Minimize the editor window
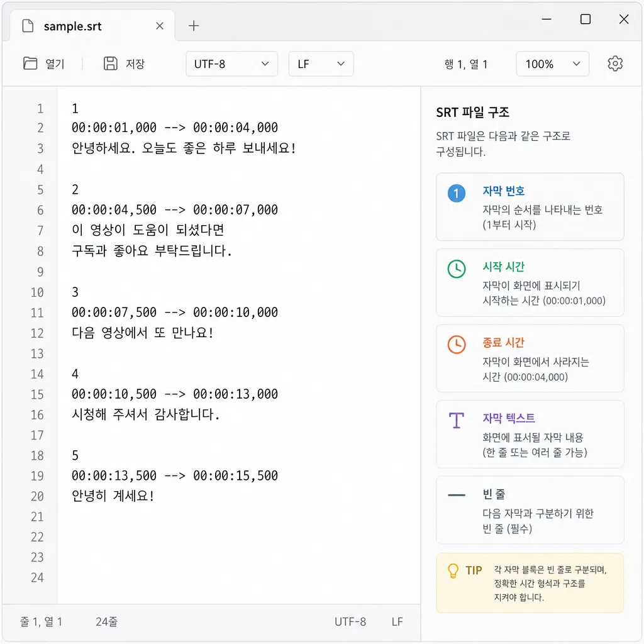Image resolution: width=644 pixels, height=644 pixels. [547, 19]
